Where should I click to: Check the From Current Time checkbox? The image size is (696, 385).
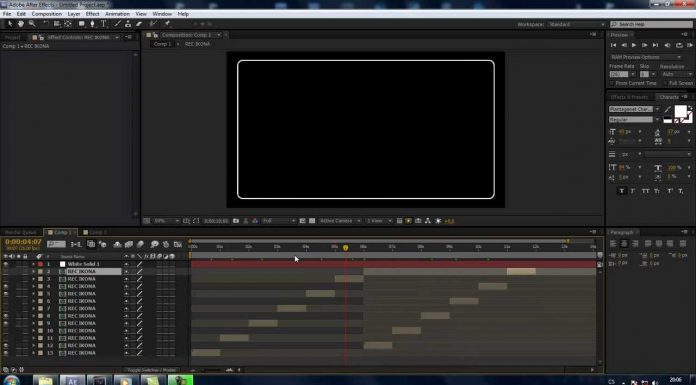(x=612, y=83)
